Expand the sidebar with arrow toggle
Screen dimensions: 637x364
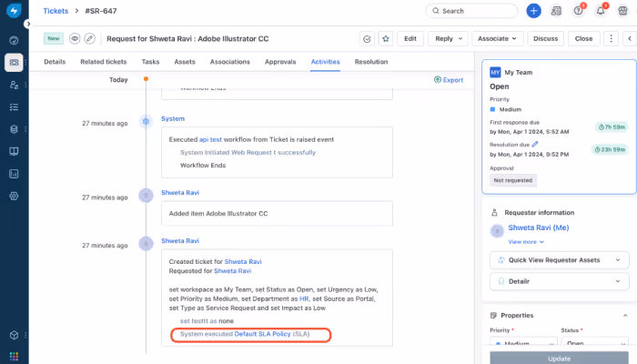click(x=27, y=24)
